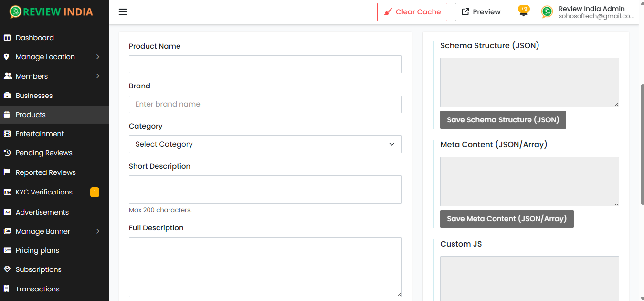Click the Preview button
The image size is (644, 301).
481,12
